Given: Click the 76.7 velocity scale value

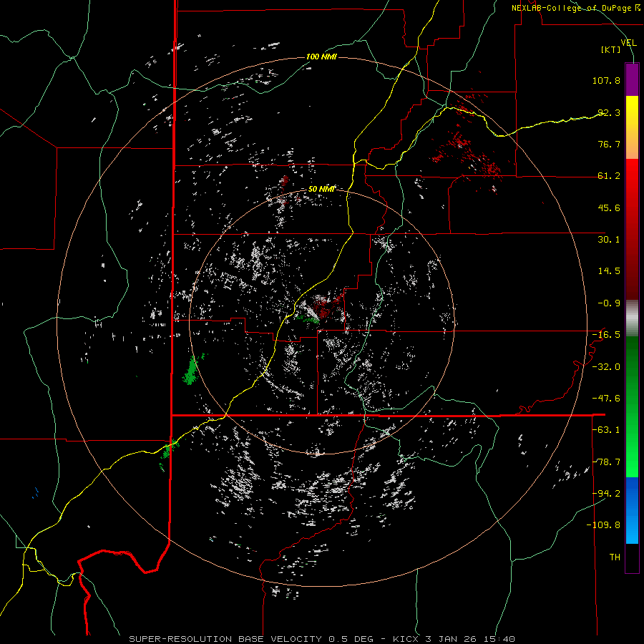Looking at the screenshot, I should [x=609, y=144].
